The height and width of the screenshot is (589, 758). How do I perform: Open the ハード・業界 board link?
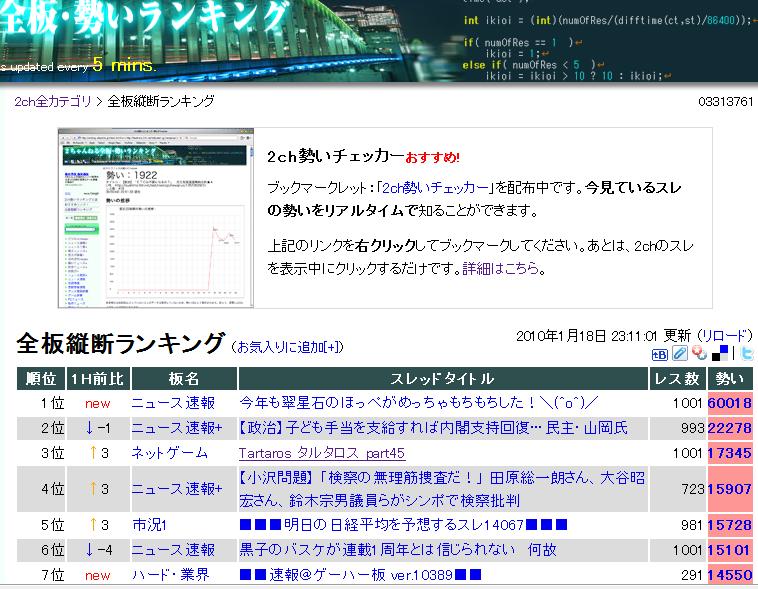171,575
